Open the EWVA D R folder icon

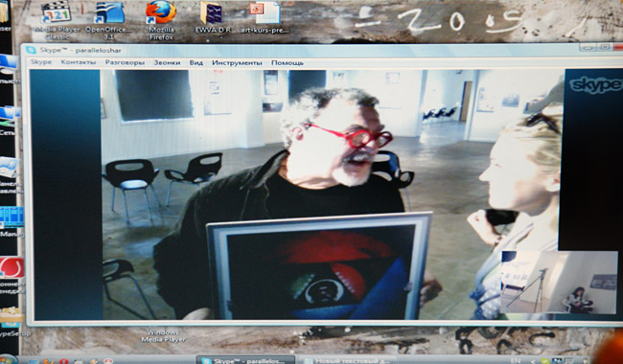click(212, 18)
